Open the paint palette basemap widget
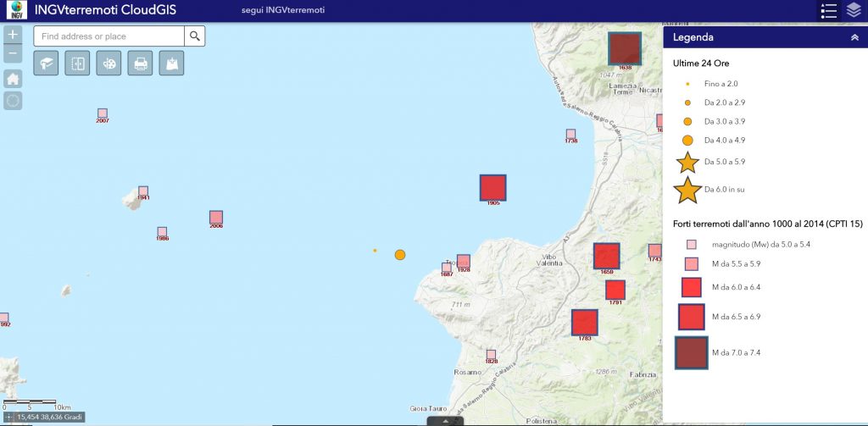Screen dimensions: 868x426 pyautogui.click(x=108, y=64)
